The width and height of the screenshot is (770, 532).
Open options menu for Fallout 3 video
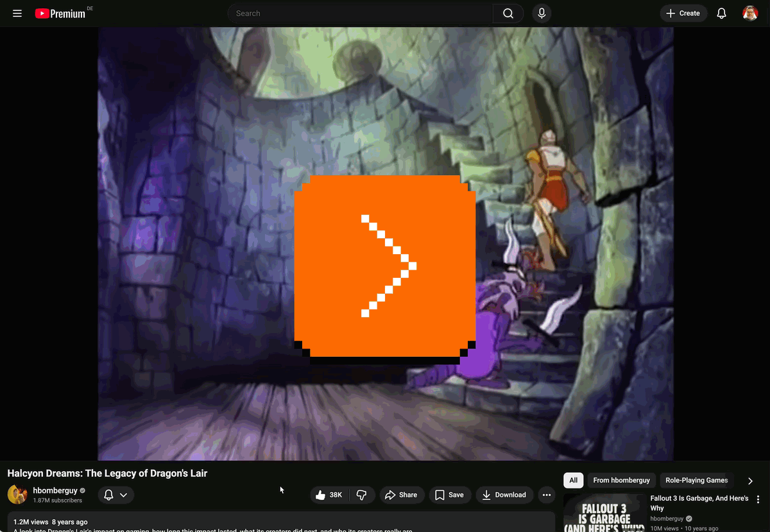point(758,499)
